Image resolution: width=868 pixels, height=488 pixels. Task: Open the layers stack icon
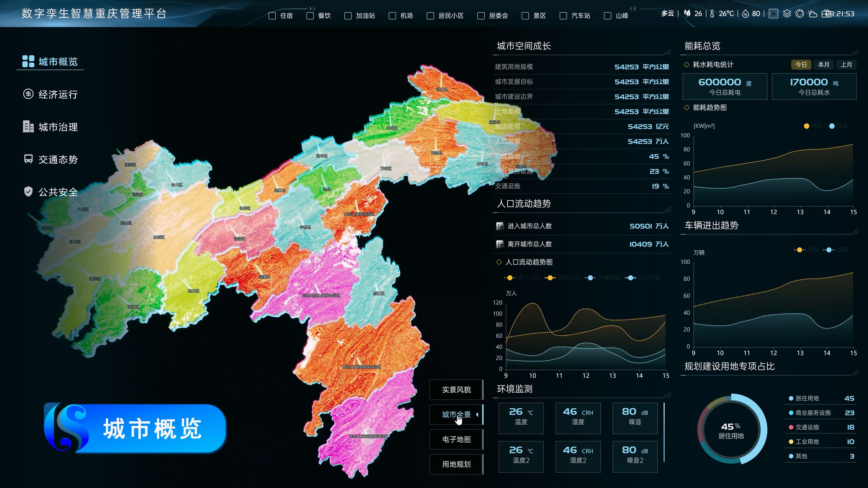click(787, 14)
